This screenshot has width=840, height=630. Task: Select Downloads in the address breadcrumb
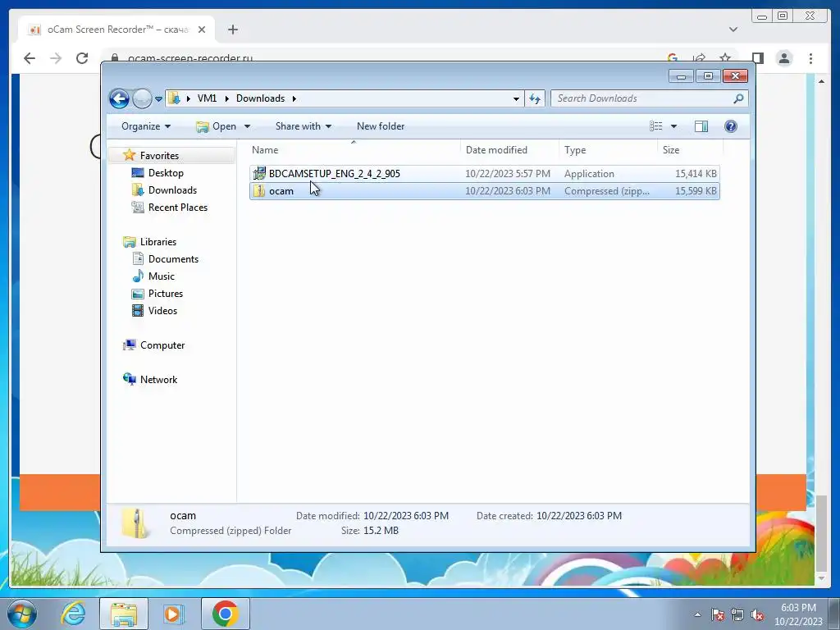(x=260, y=98)
